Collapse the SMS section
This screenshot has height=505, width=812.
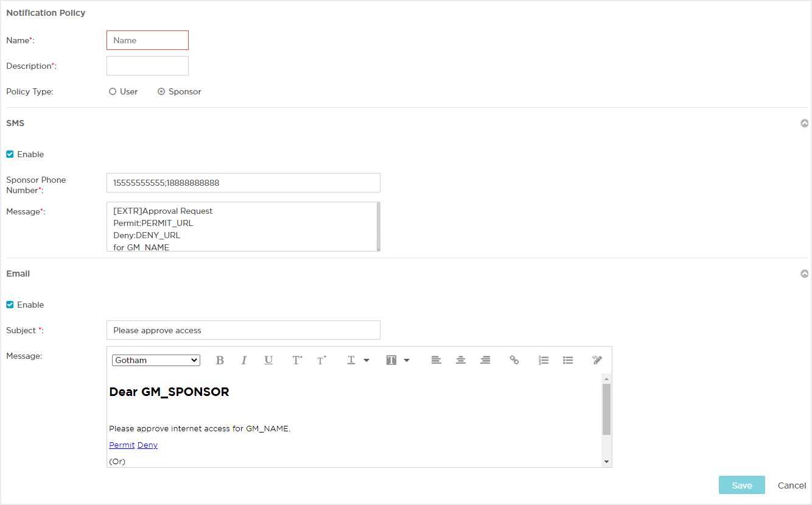click(805, 123)
